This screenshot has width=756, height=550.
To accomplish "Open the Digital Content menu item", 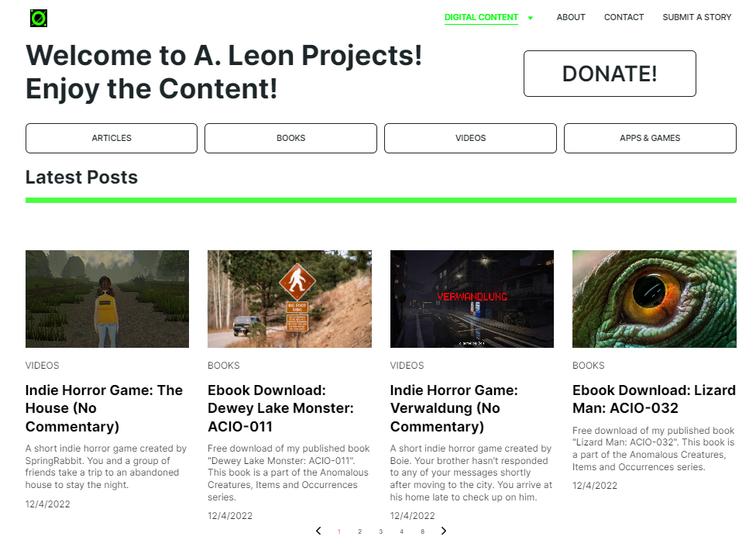I will coord(481,17).
